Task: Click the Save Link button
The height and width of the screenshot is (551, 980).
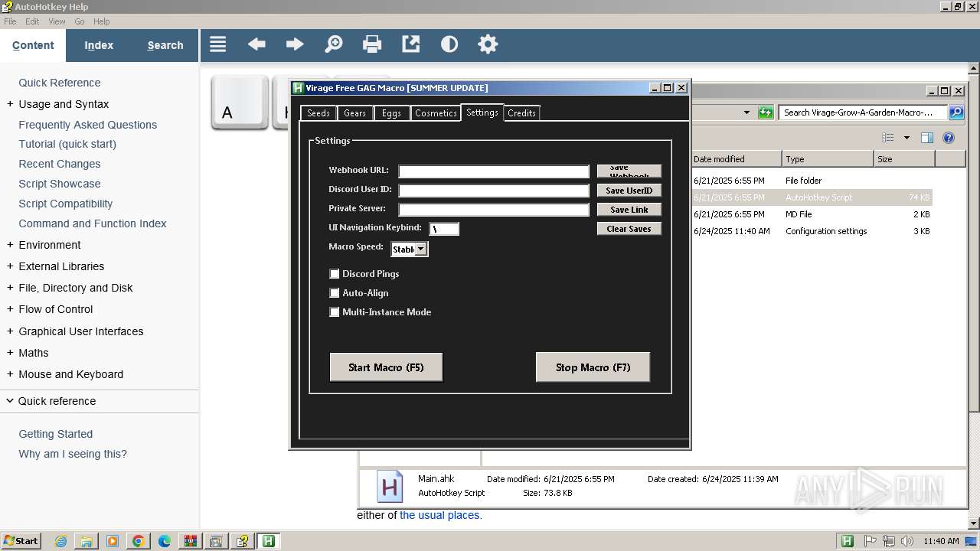Action: click(x=629, y=210)
